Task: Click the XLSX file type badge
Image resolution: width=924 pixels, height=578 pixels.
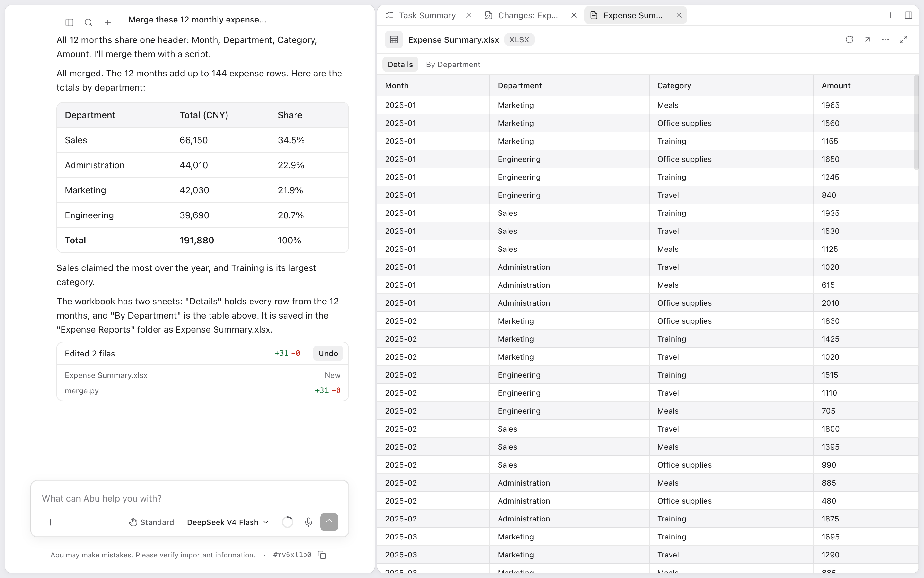Action: (x=519, y=39)
